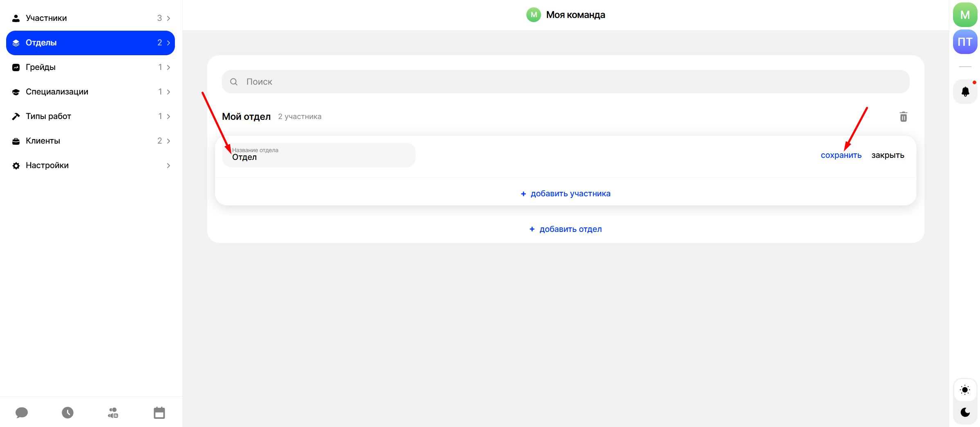Expand the Грейды chevron arrow
The height and width of the screenshot is (427, 980).
coord(168,67)
